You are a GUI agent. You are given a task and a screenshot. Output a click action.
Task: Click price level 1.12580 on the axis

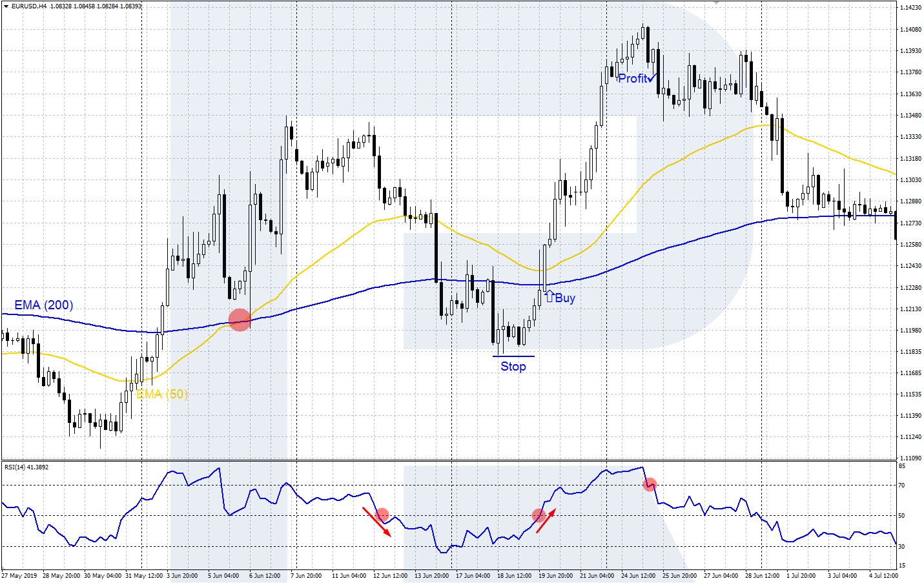[910, 244]
